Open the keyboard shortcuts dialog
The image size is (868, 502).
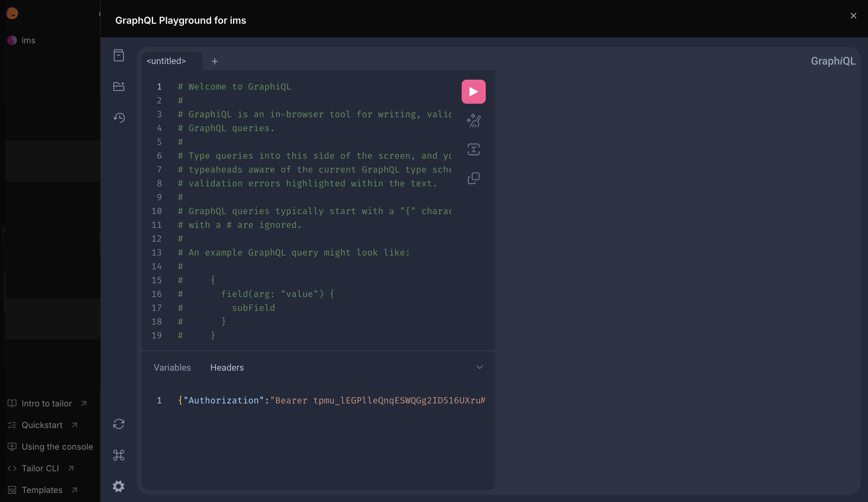119,455
